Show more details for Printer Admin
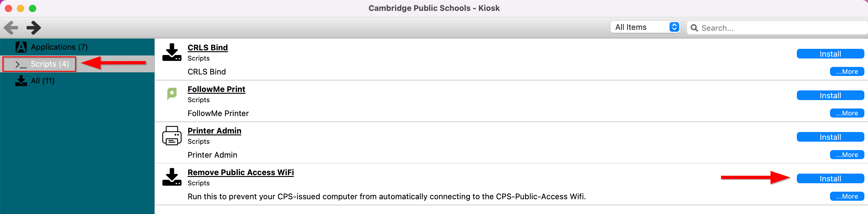The width and height of the screenshot is (868, 214). click(846, 155)
